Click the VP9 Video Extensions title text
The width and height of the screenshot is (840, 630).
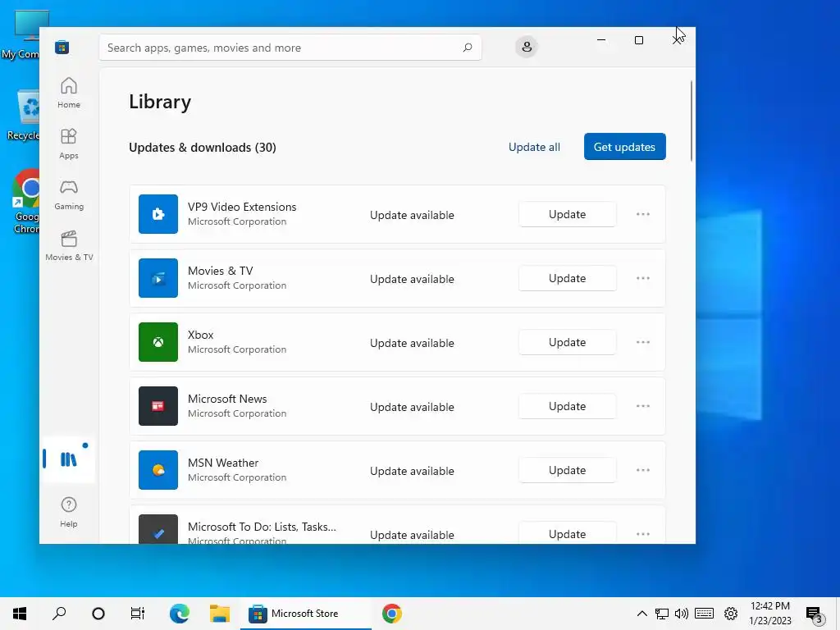click(242, 207)
